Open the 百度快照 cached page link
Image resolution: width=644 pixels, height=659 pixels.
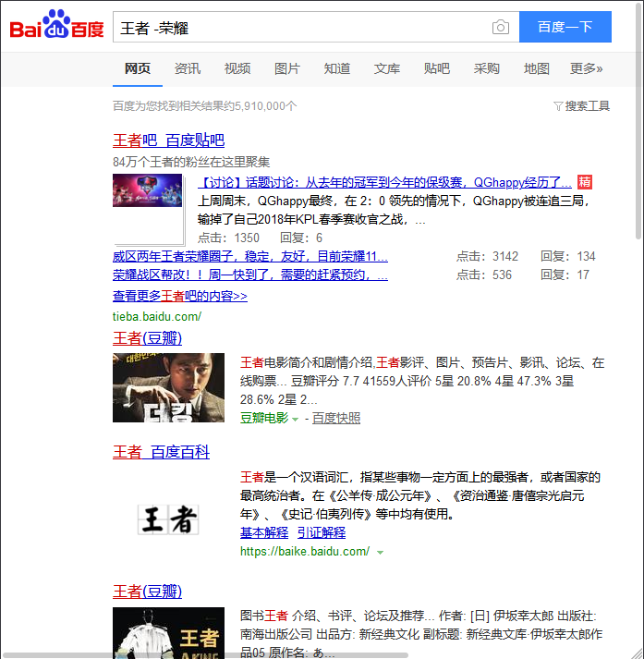(336, 419)
